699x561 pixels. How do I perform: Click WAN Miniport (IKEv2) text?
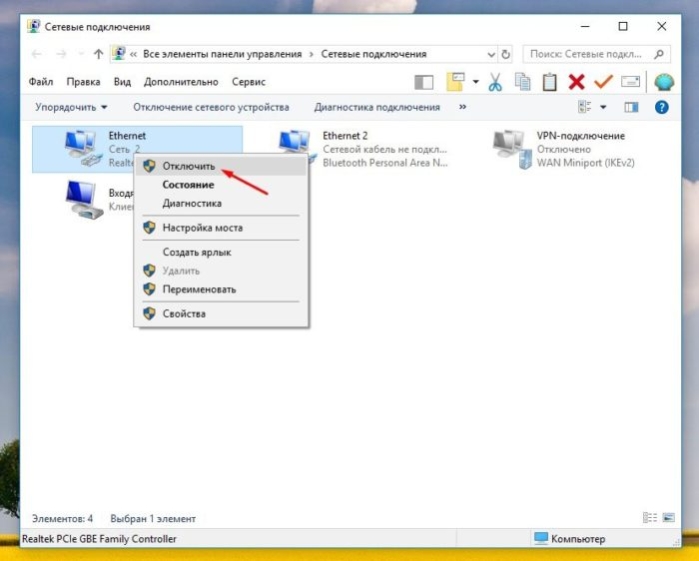585,163
